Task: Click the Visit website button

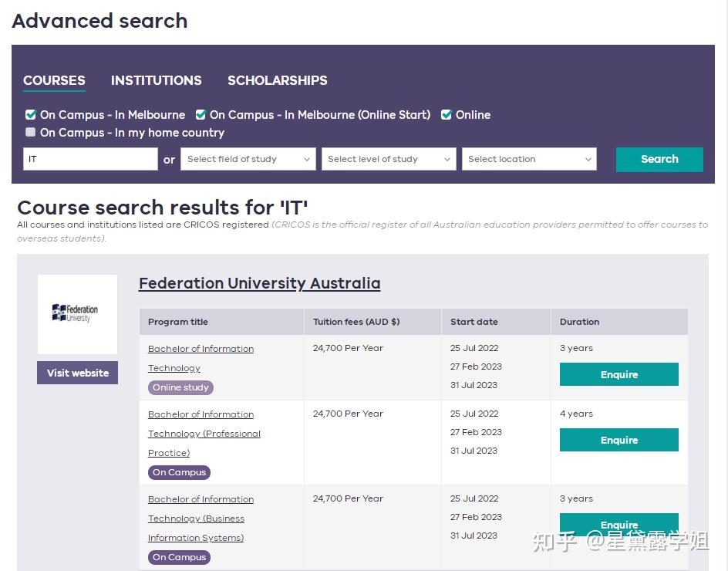Action: tap(77, 373)
